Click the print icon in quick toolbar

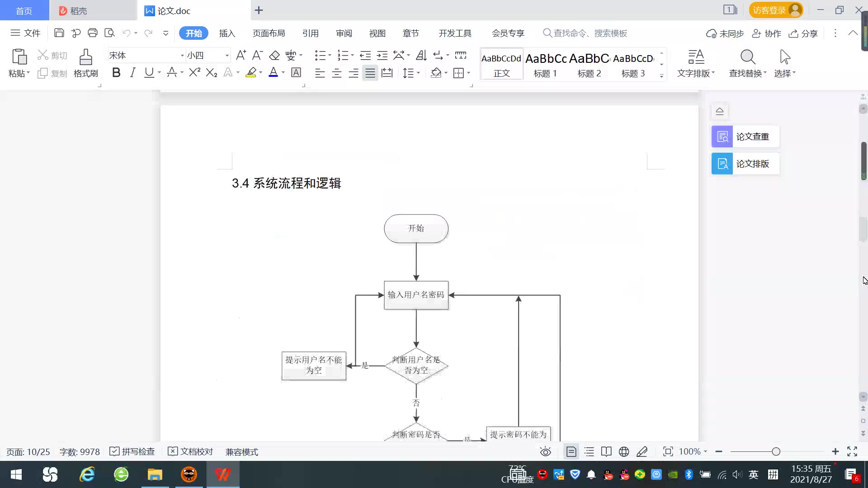coord(93,33)
